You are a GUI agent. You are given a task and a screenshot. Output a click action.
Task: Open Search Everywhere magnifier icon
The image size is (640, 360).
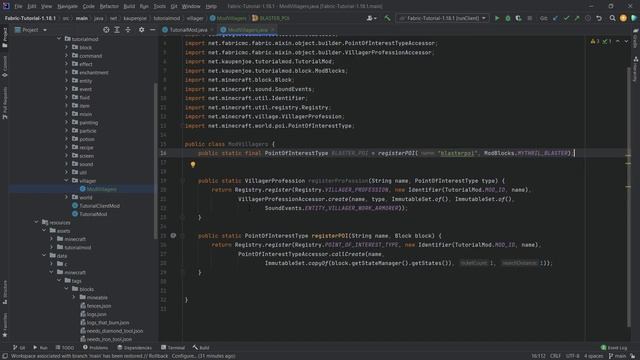(612, 18)
